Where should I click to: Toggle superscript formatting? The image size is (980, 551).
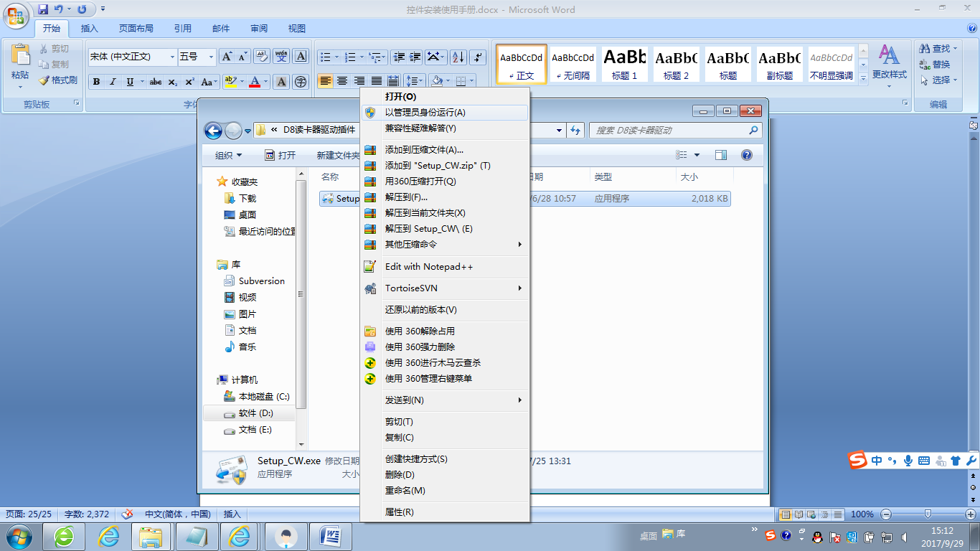click(x=189, y=81)
